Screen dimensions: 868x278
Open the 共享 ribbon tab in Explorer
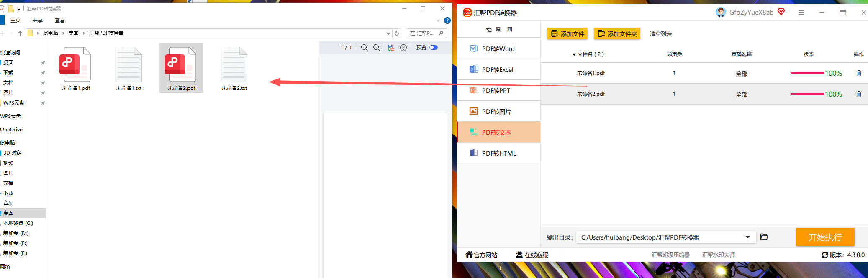38,20
